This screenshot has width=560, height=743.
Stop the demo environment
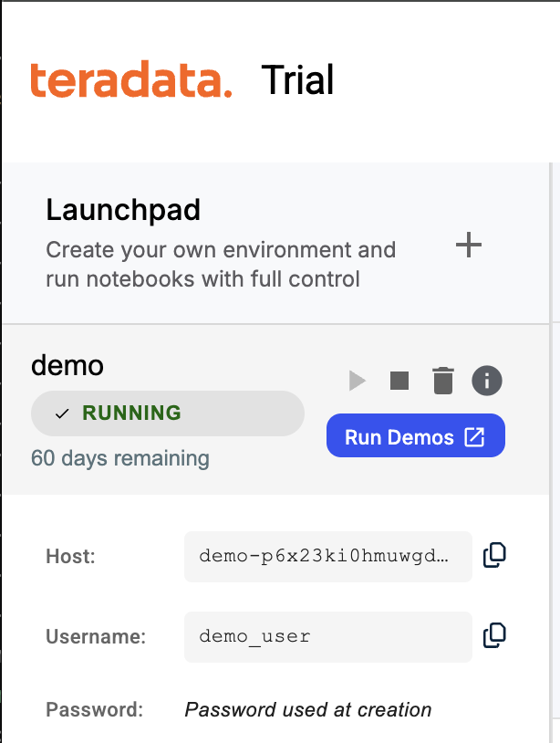399,381
